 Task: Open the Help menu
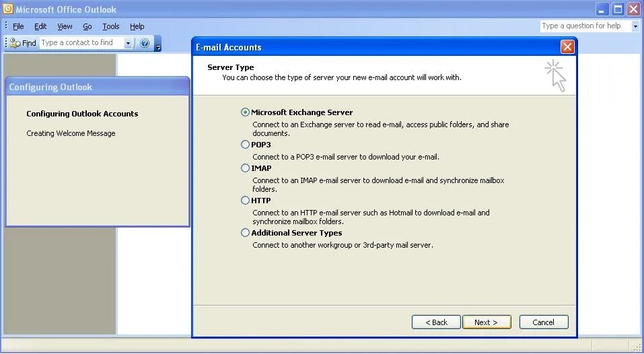click(137, 26)
